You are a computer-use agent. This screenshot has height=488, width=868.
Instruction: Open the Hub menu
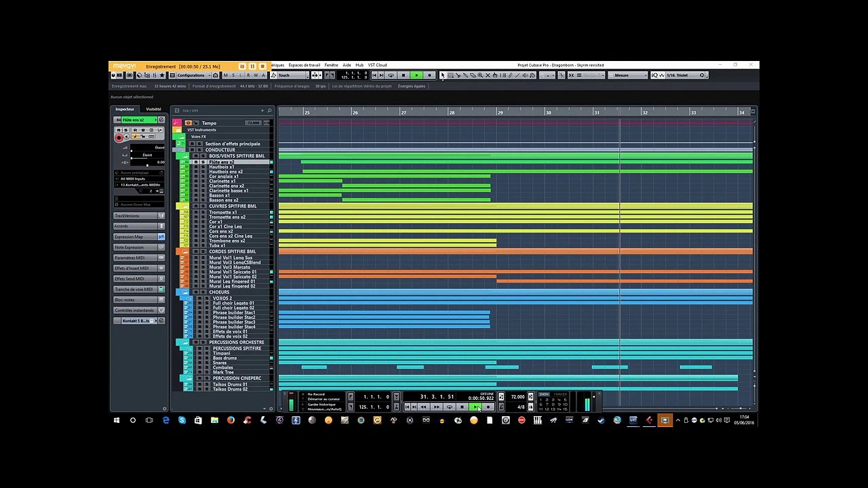(x=359, y=65)
